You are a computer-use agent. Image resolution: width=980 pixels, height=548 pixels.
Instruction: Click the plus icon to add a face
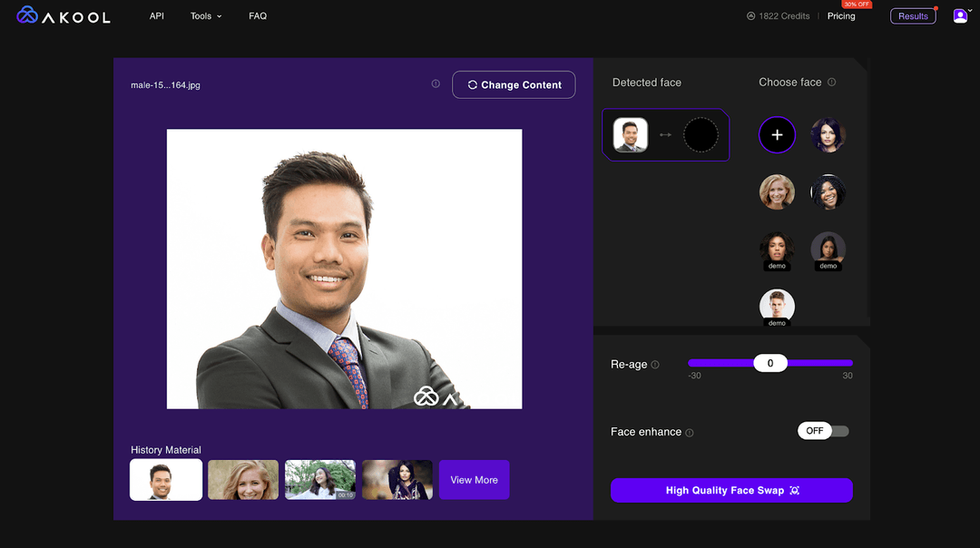(777, 134)
